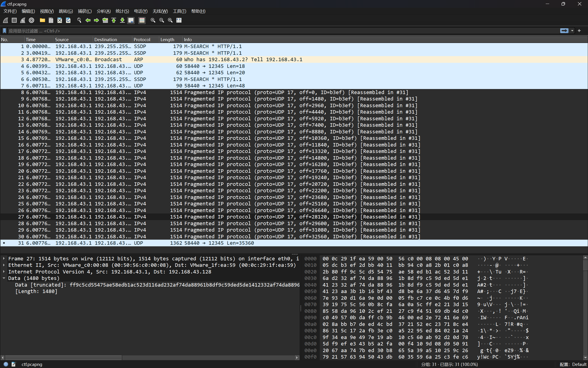Sort by the Destination column header
The width and height of the screenshot is (588, 368).
click(x=113, y=39)
